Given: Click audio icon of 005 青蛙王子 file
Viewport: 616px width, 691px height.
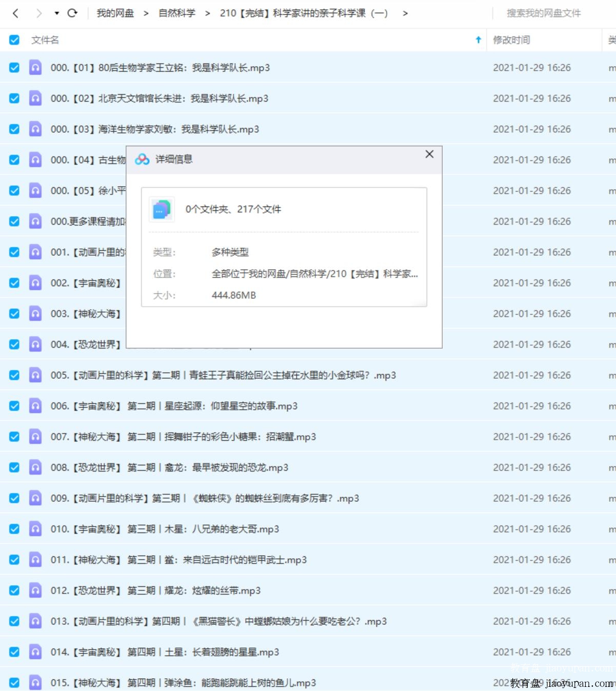Looking at the screenshot, I should (x=35, y=375).
